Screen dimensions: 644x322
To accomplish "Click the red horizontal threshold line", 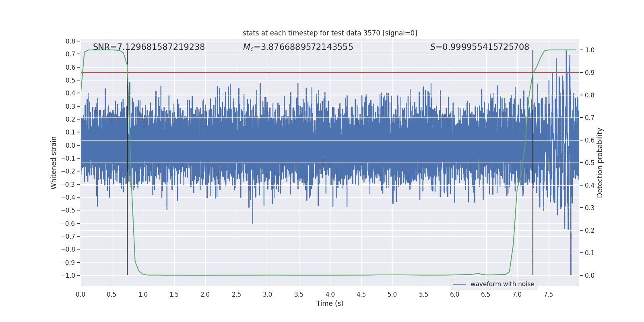I will point(330,72).
